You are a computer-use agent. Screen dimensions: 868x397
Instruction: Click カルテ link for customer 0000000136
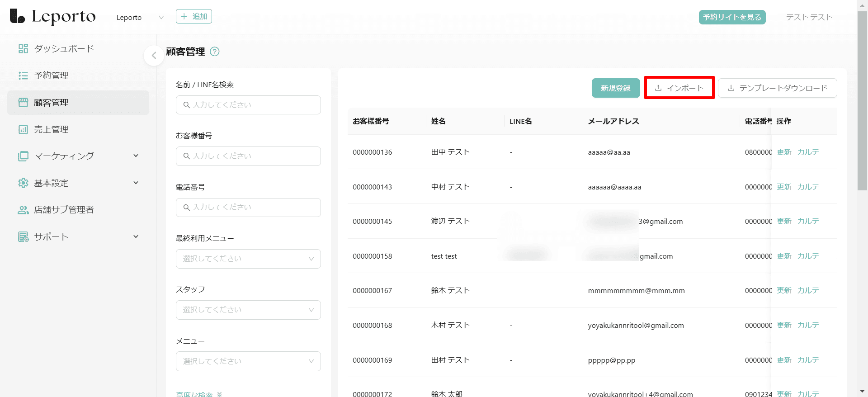coord(808,152)
